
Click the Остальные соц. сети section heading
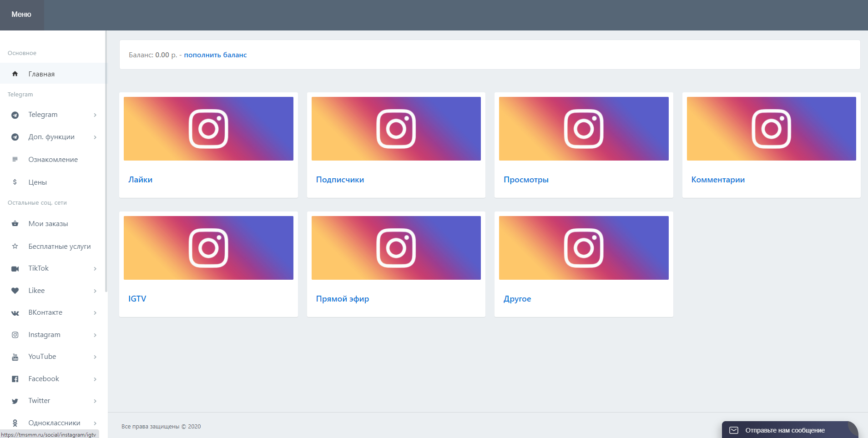[x=37, y=203]
